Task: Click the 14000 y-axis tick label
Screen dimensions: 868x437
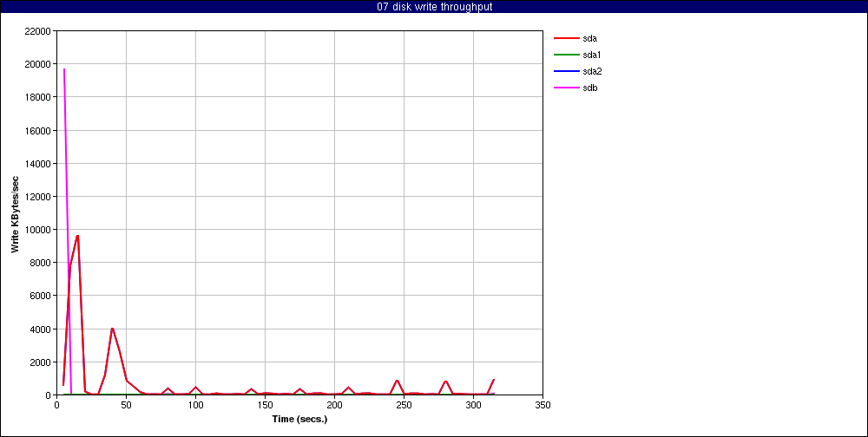Action: [x=38, y=164]
